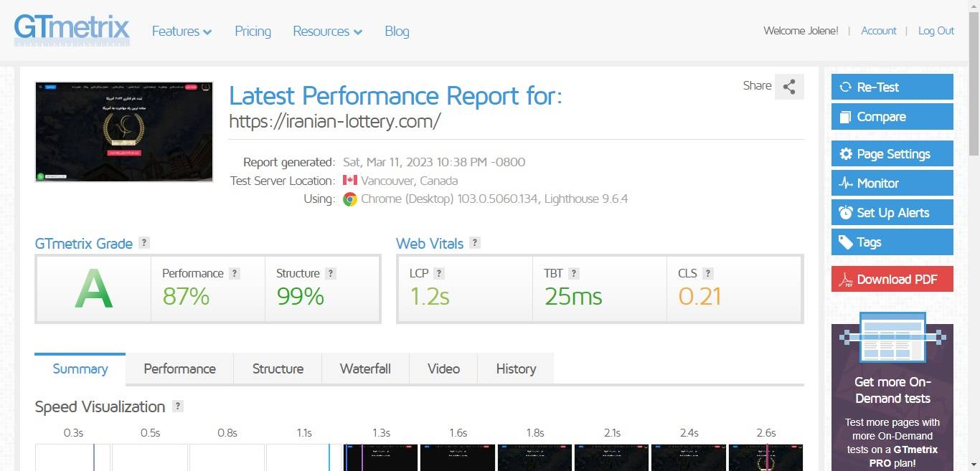Click the 1.8s filmstrip frame
Viewport: 980px width, 471px height.
click(534, 457)
